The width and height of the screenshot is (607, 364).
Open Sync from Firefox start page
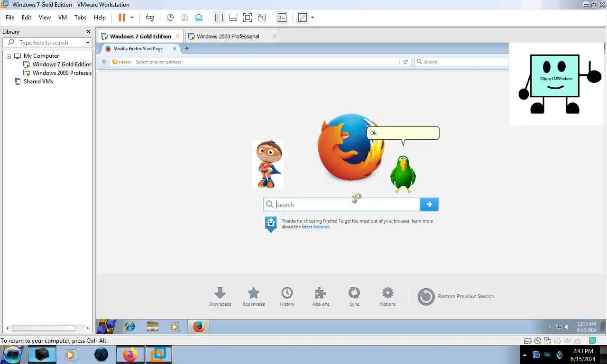point(354,297)
